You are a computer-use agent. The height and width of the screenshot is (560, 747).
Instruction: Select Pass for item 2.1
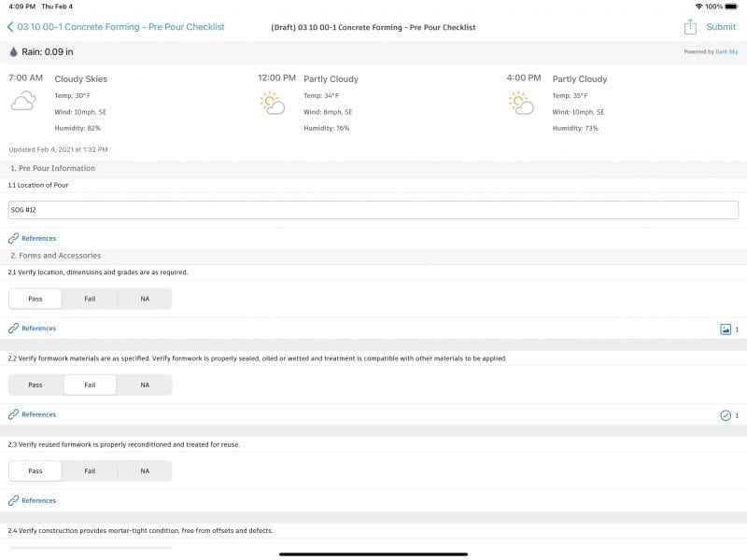(35, 299)
